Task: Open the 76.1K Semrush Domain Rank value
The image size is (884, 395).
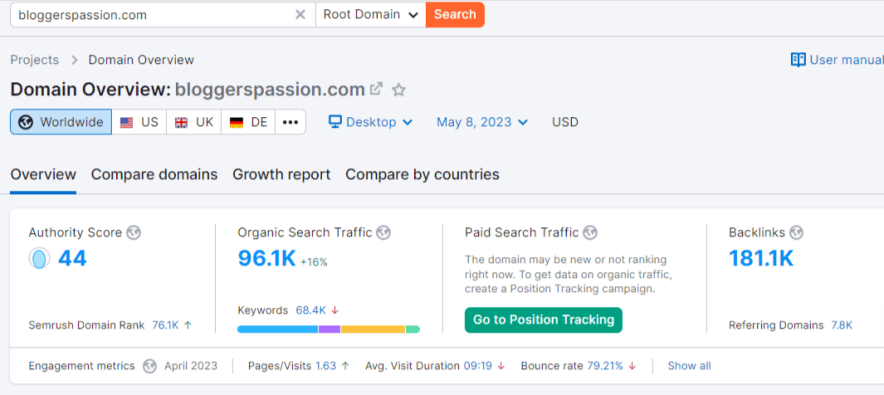Action: [165, 325]
